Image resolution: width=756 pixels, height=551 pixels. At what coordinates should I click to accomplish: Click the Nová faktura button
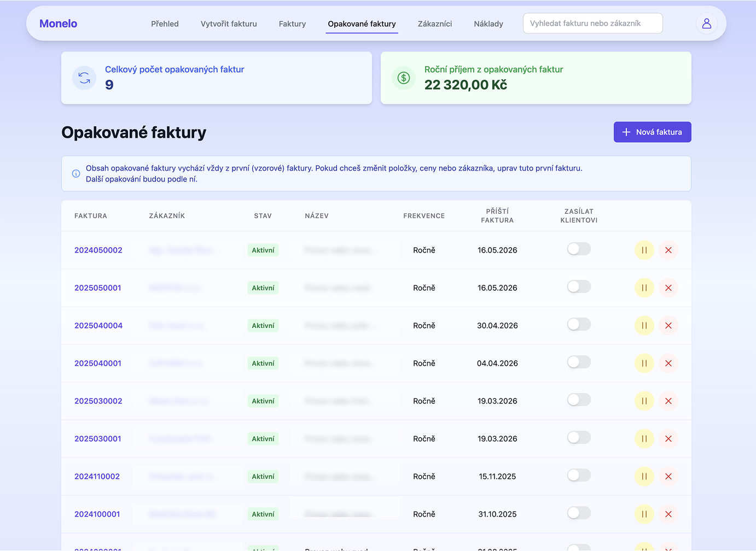pos(652,132)
